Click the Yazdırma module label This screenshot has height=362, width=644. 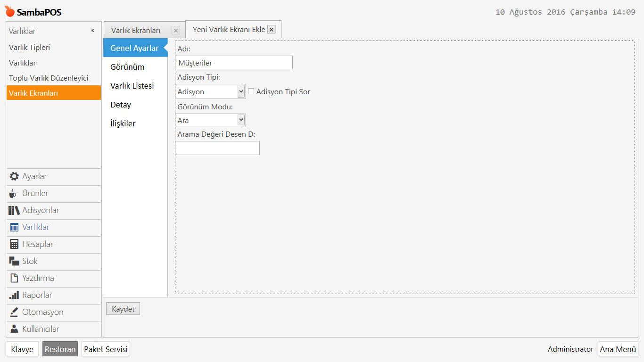(x=38, y=278)
